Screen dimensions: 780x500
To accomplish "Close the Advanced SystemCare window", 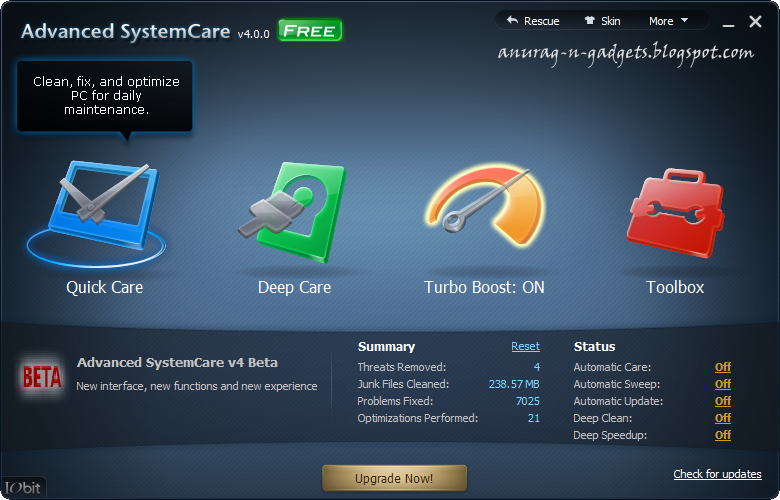I will [755, 21].
